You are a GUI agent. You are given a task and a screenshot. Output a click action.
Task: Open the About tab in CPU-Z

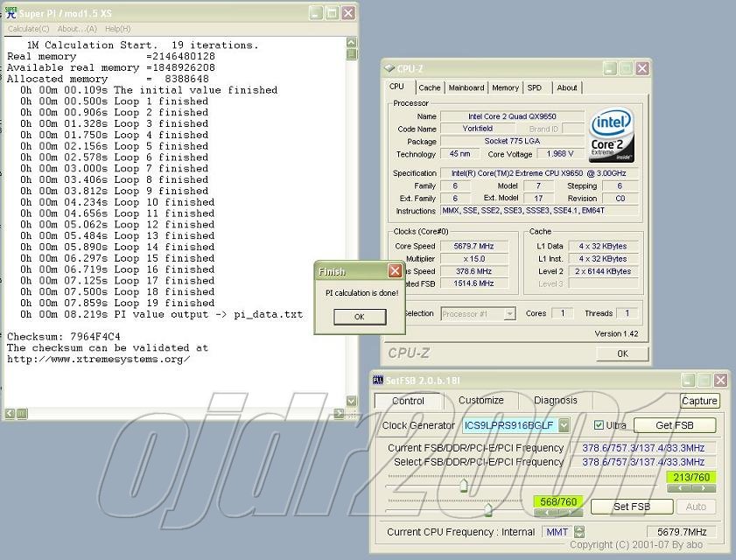click(x=567, y=87)
